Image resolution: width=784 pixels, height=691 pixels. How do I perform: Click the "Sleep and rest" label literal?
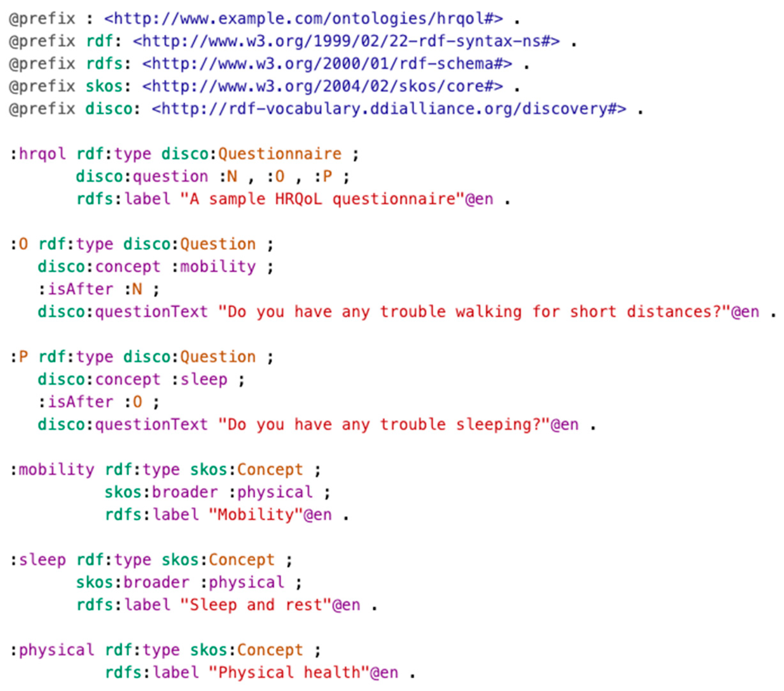270,606
